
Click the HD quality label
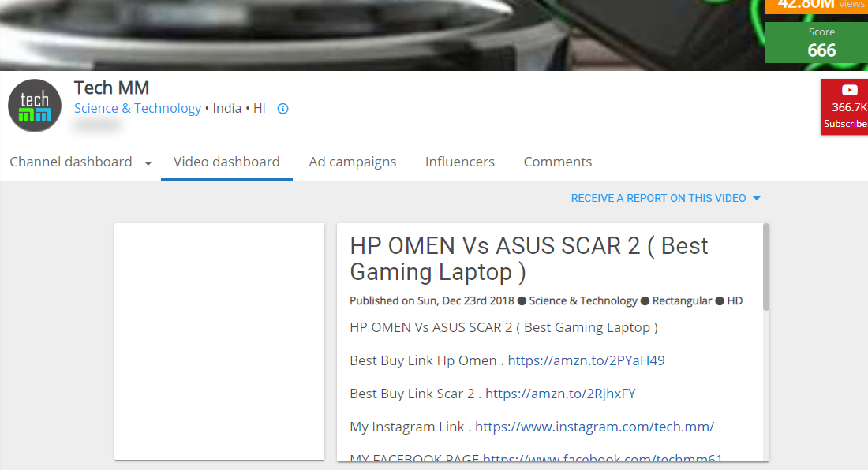pyautogui.click(x=735, y=300)
